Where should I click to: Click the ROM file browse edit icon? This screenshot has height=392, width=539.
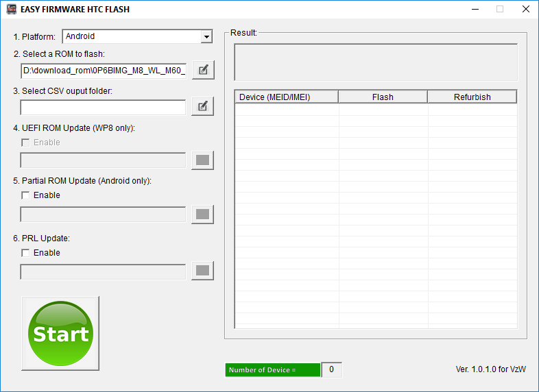tap(203, 70)
